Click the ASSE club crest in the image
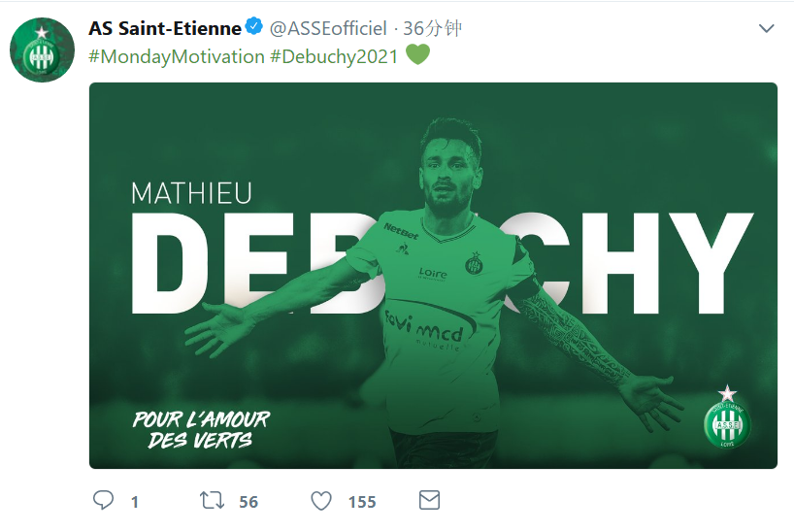This screenshot has height=532, width=794. click(727, 418)
